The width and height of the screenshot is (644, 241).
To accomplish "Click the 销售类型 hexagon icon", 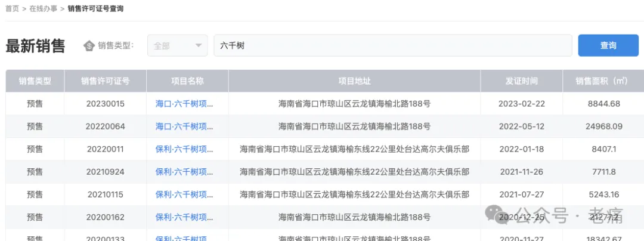I will click(x=89, y=45).
